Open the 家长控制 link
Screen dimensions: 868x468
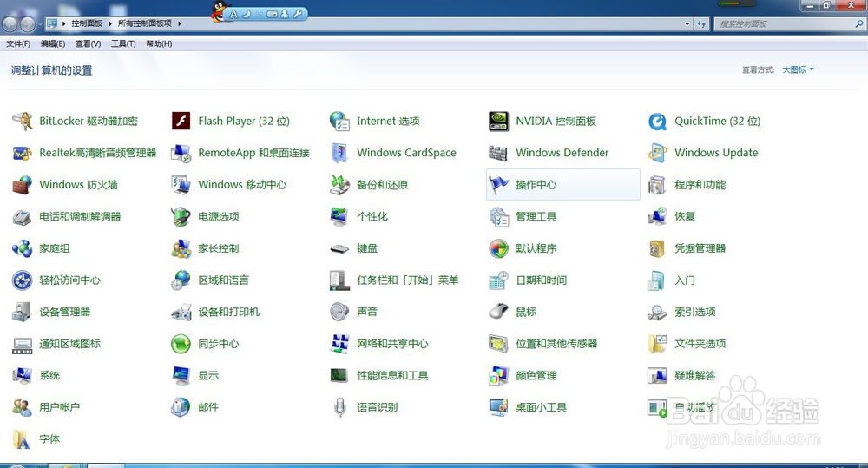(x=219, y=248)
